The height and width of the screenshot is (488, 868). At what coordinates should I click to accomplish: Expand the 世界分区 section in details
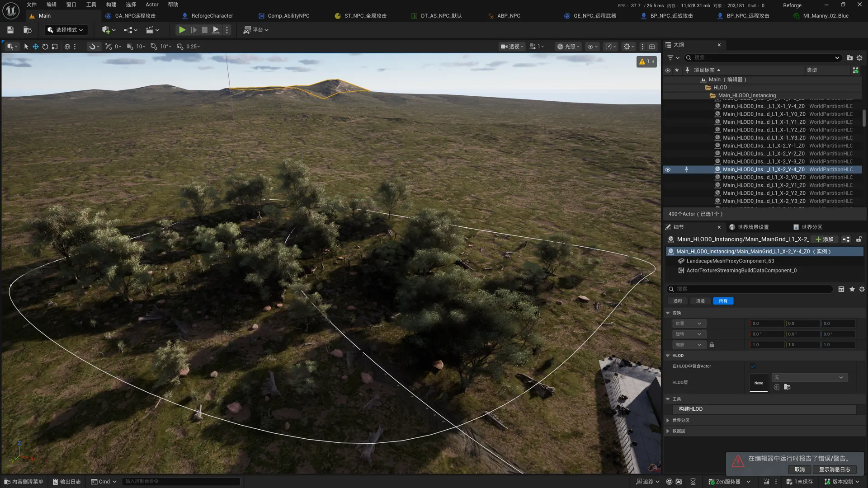click(668, 420)
